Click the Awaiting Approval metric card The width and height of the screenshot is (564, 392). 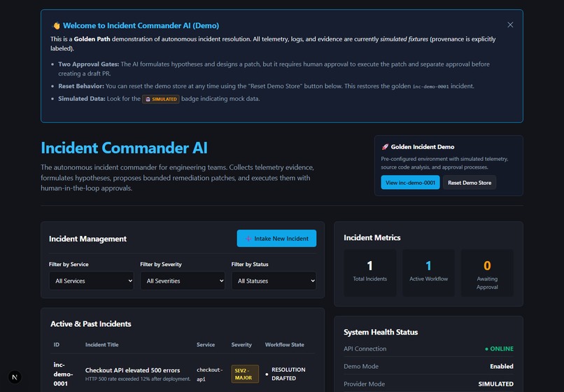click(x=487, y=273)
